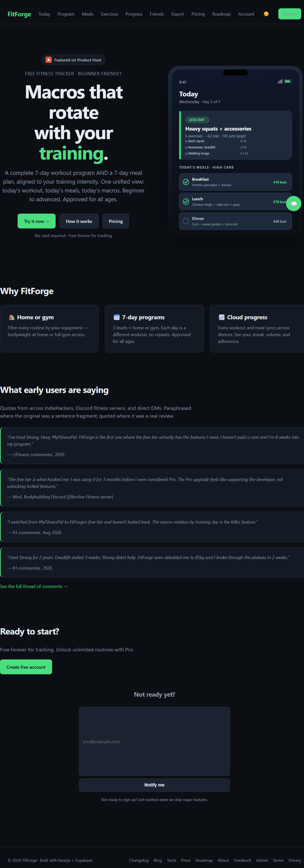This screenshot has width=304, height=868.
Task: Check the Walking lunge exercise box
Action: point(186,153)
